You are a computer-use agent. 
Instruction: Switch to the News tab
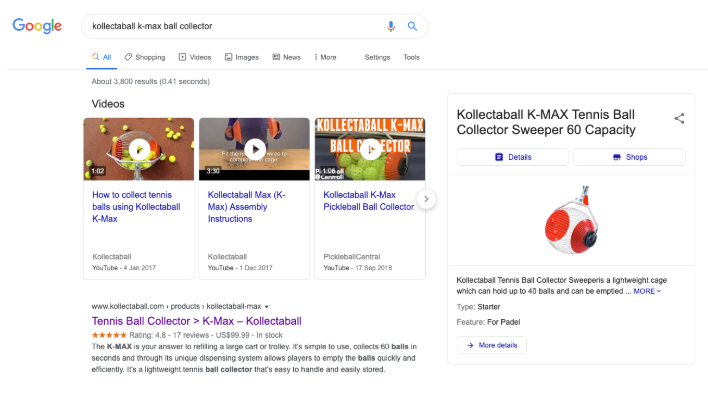click(x=287, y=57)
